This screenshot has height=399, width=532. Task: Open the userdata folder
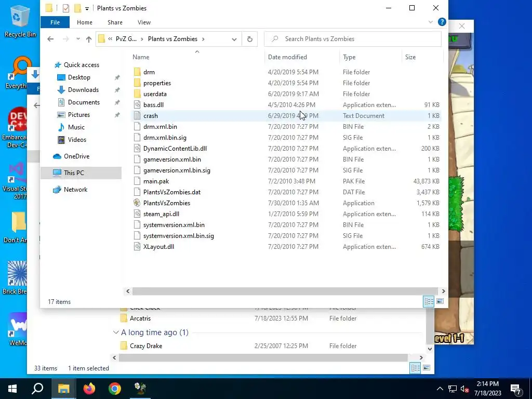point(155,94)
